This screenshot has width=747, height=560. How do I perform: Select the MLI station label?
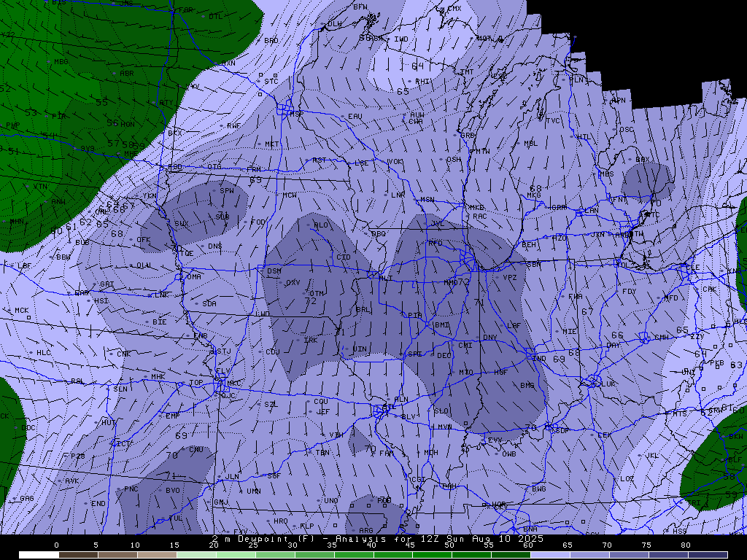click(386, 278)
